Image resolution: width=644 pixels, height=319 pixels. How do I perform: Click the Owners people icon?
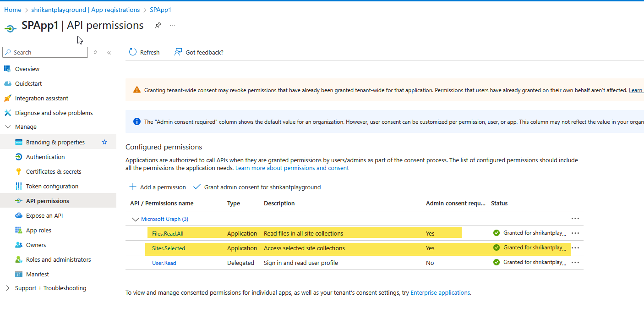pyautogui.click(x=18, y=245)
